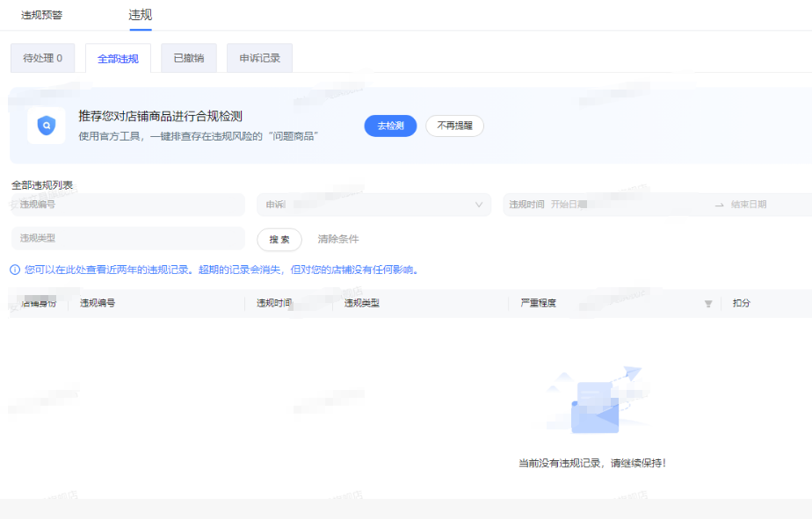Dismiss banner with 不再提醒 button

tap(454, 126)
